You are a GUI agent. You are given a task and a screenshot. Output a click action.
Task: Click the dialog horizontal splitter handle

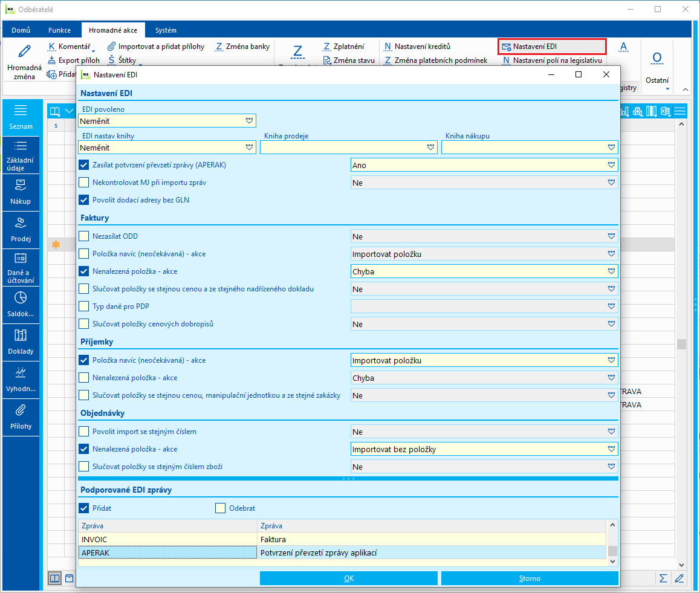tap(348, 479)
